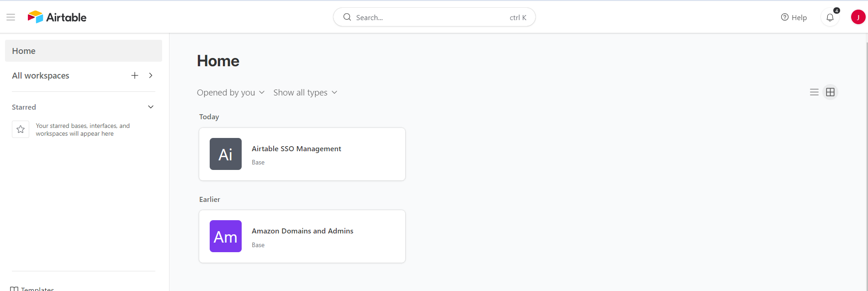Viewport: 868px width, 291px height.
Task: Open the hamburger sidebar menu
Action: 11,17
